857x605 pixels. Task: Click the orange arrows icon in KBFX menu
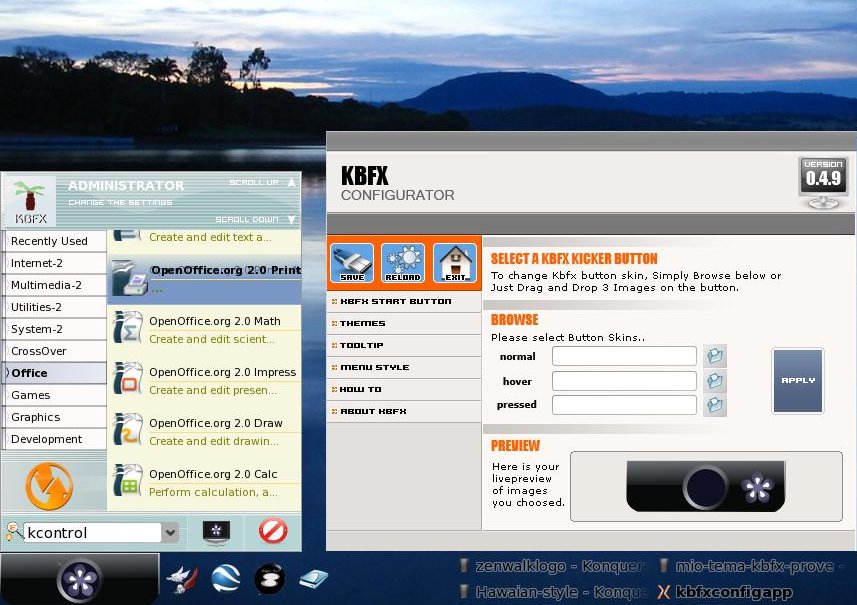(x=49, y=486)
